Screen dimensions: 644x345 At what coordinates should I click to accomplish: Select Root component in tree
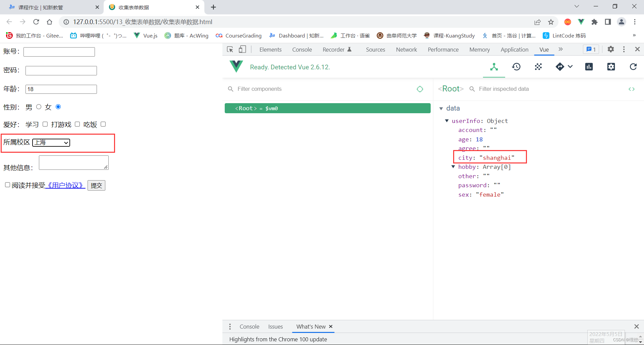tap(328, 108)
